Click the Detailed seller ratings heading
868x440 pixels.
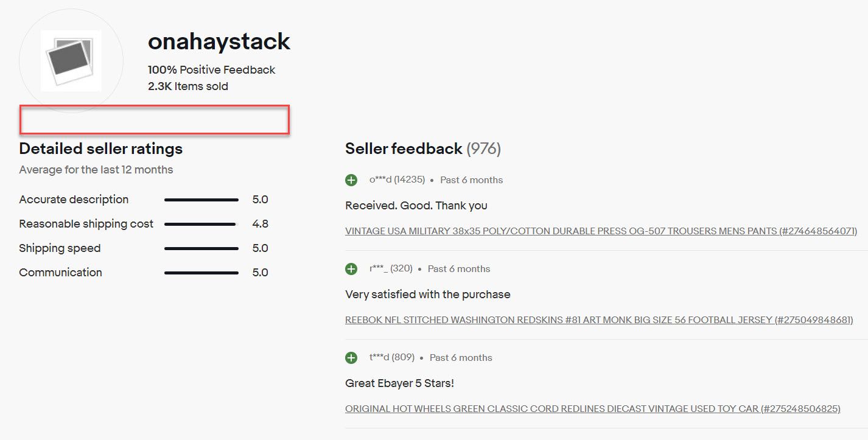[x=101, y=148]
